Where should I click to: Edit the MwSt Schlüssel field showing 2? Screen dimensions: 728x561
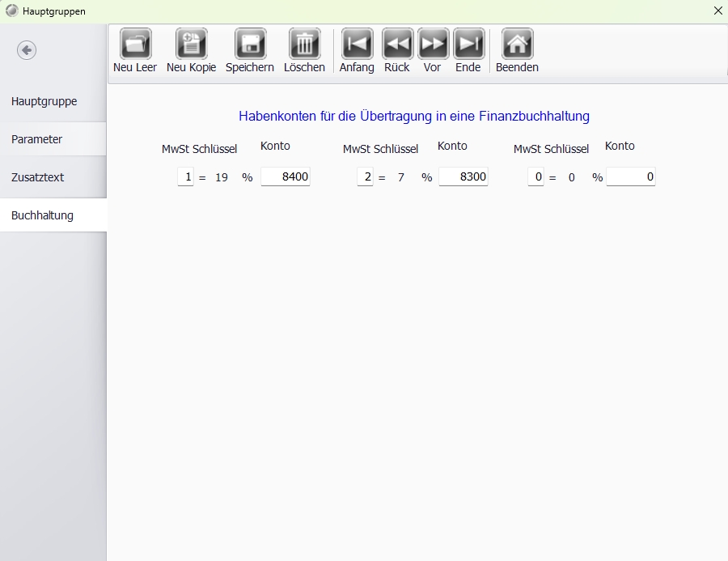tap(366, 176)
